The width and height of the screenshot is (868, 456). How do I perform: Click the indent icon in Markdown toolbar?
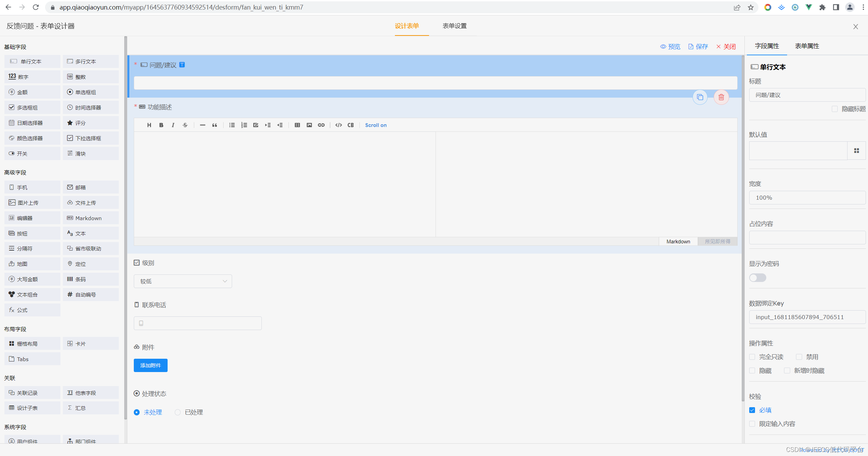[x=268, y=125]
